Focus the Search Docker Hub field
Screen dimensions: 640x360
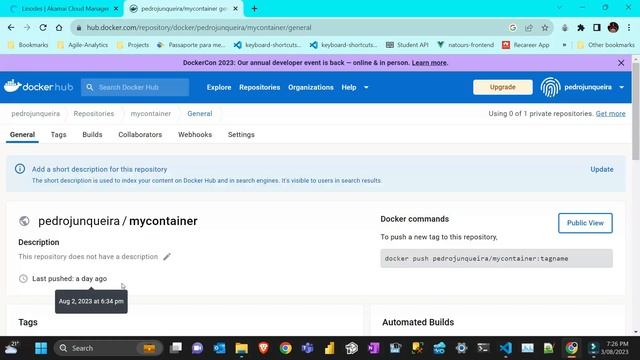135,87
